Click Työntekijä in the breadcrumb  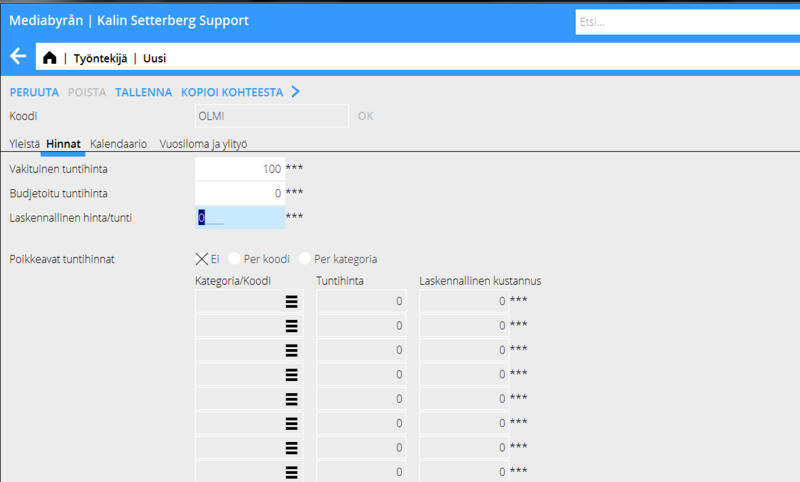click(101, 58)
